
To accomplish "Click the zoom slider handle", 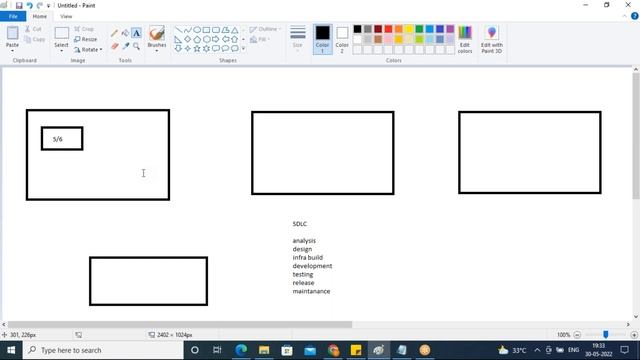I will (606, 335).
